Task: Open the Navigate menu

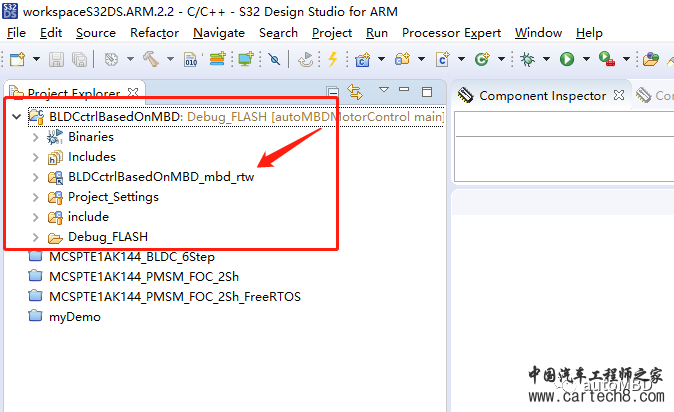Action: (219, 33)
